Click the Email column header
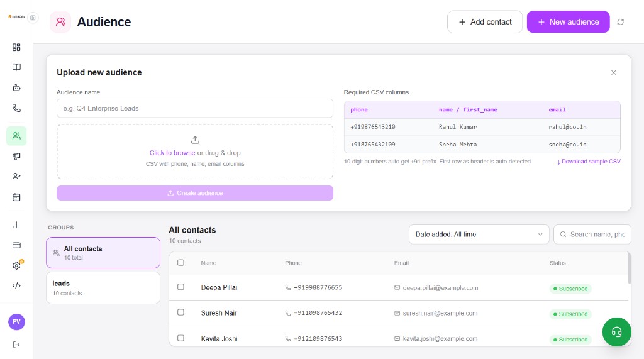 (x=401, y=263)
